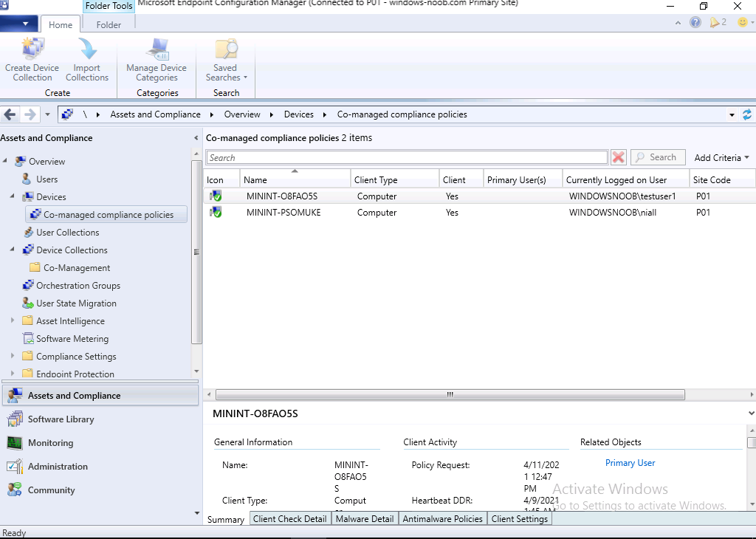Select the Summary tab

click(x=226, y=519)
